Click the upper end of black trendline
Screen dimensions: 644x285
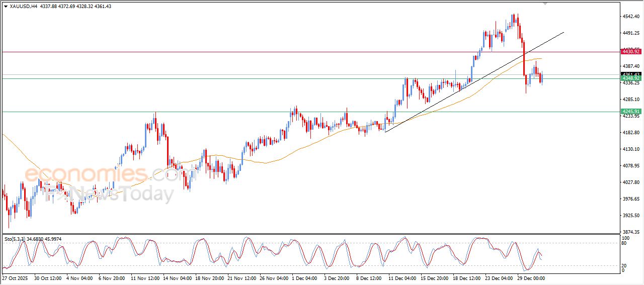(563, 32)
